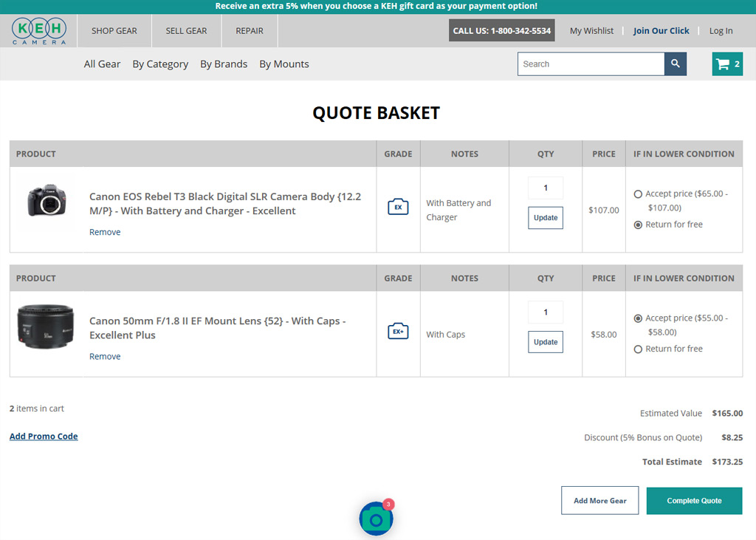Choose Return for free for 50mm lens
Viewport: 756px width, 540px height.
(x=638, y=349)
